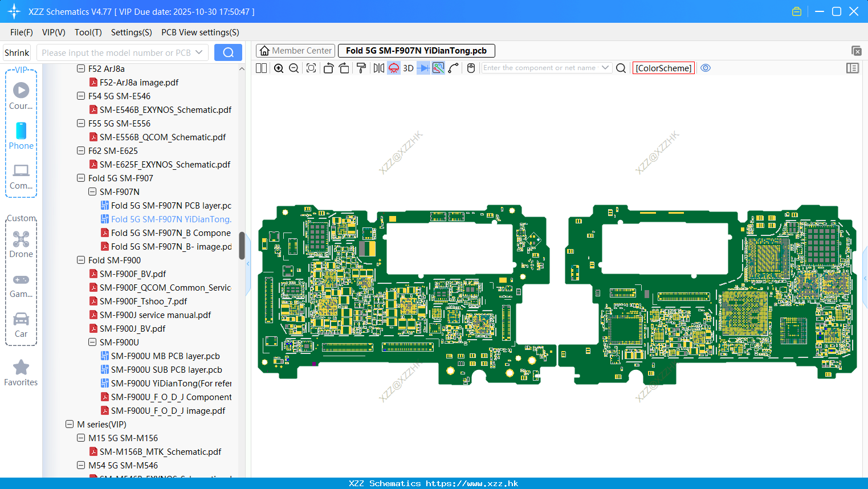Click the gift box icon in title bar
This screenshot has height=489, width=868.
[x=797, y=11]
